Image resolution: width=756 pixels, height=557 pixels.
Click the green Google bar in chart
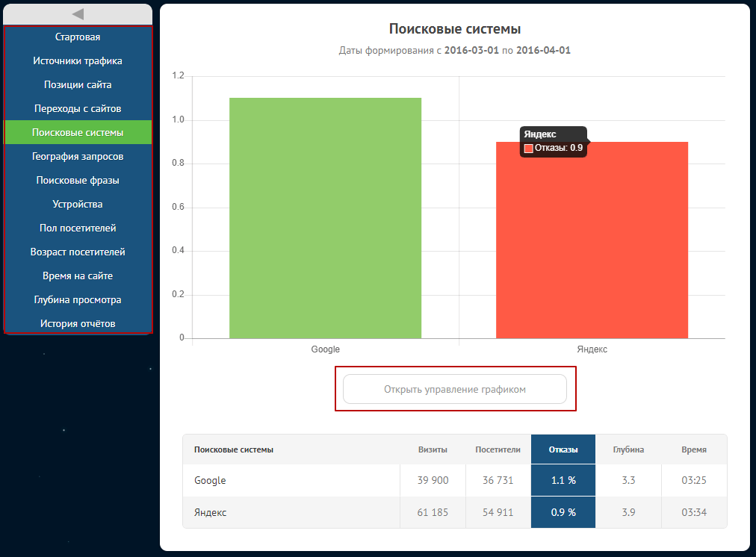[326, 218]
